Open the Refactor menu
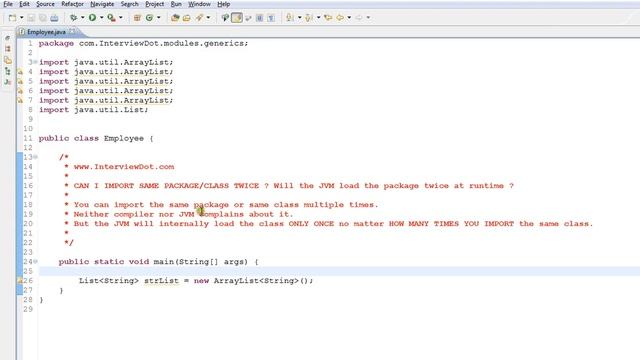Image resolution: width=640 pixels, height=360 pixels. coord(72,4)
